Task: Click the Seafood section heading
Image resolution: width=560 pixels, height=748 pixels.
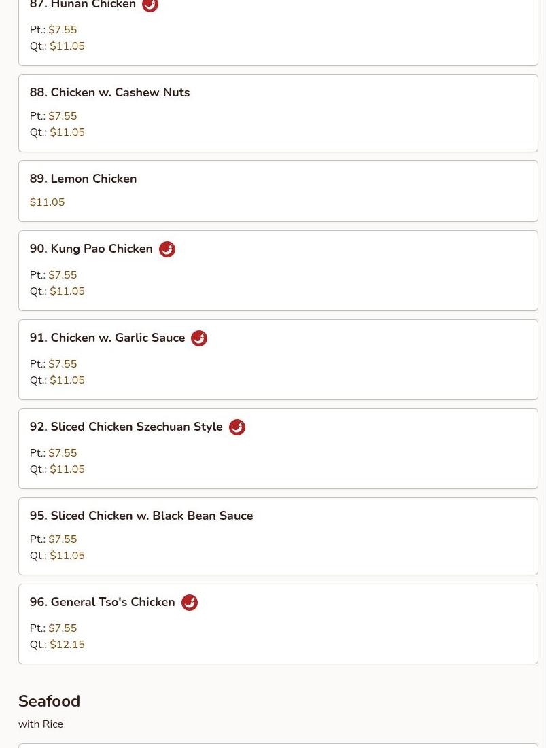Action: point(49,701)
